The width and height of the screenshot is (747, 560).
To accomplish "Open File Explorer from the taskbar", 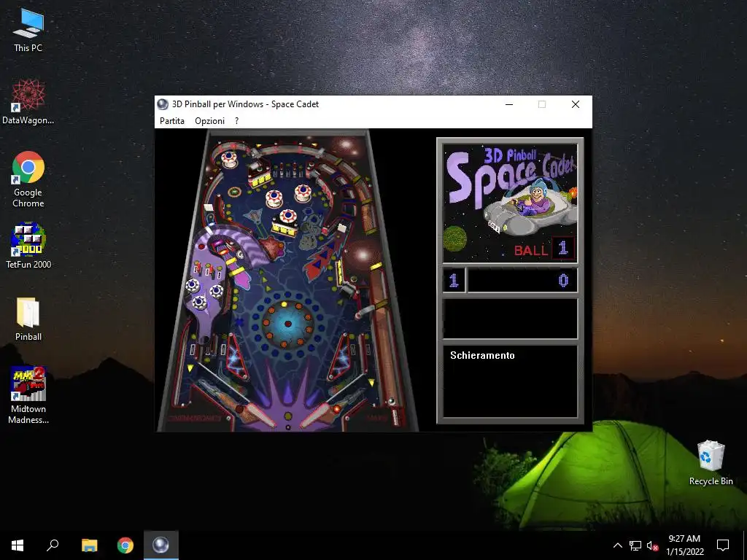I will pos(89,545).
